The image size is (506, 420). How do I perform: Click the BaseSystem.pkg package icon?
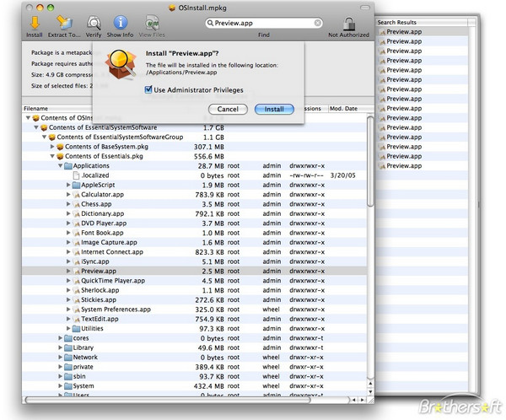[60, 147]
